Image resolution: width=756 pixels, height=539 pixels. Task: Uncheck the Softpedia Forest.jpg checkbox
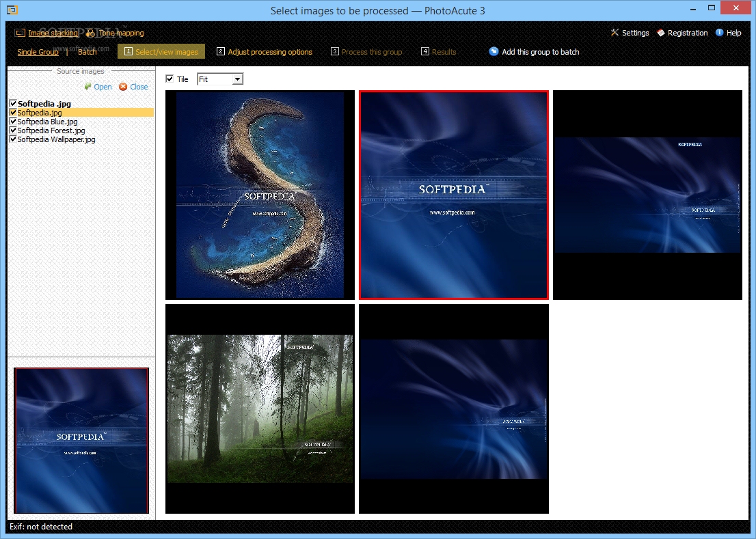click(x=13, y=130)
